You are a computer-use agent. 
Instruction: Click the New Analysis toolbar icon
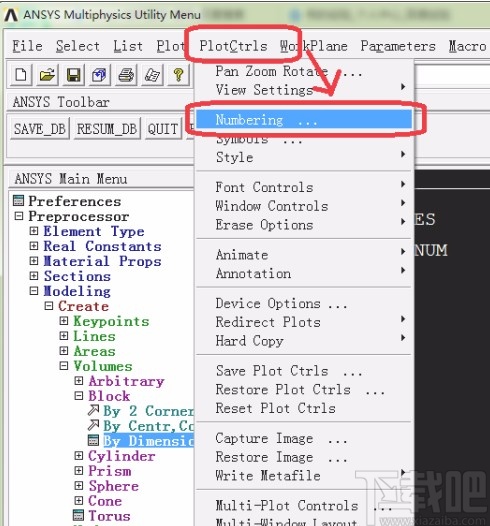click(21, 74)
